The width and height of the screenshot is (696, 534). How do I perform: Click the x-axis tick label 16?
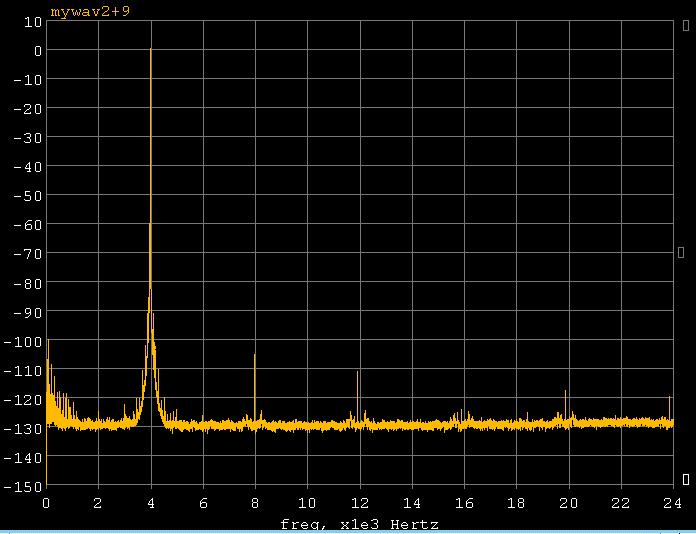[464, 503]
